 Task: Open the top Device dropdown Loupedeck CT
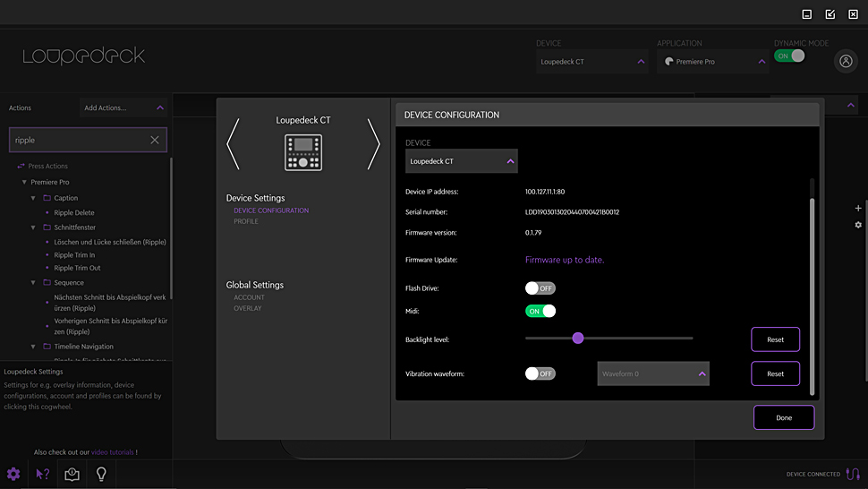(591, 62)
